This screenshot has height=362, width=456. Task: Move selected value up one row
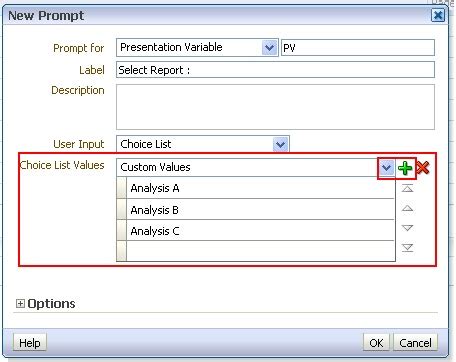coord(407,208)
